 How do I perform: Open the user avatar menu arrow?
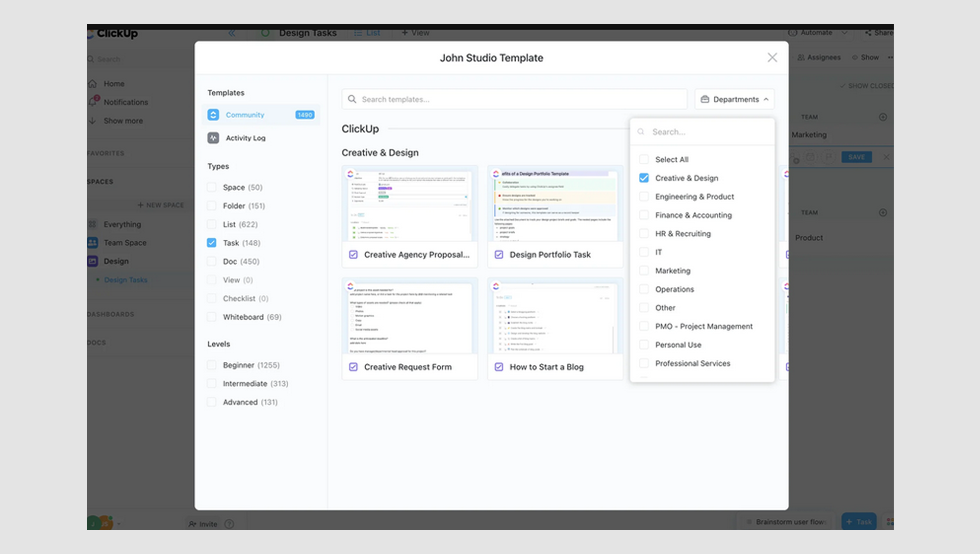point(119,524)
